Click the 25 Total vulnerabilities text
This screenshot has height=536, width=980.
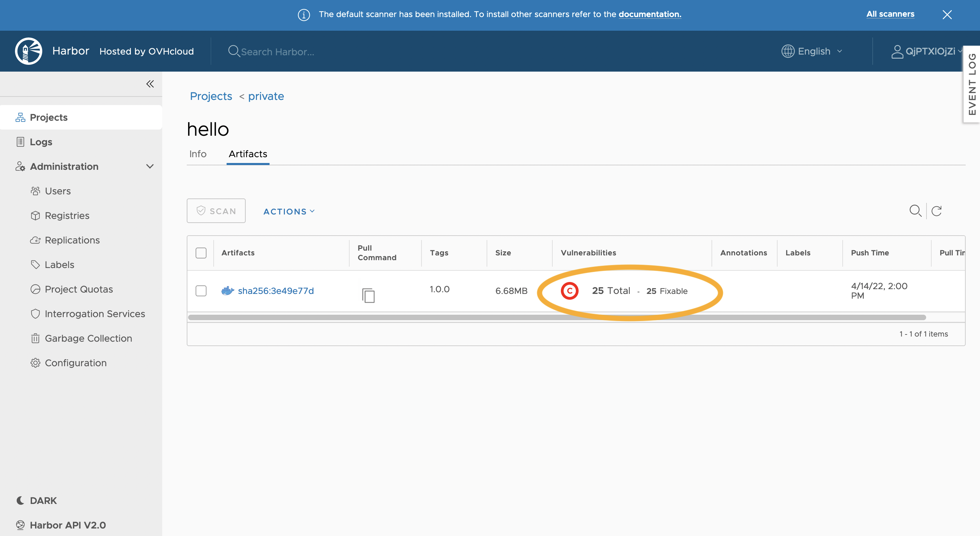(x=611, y=291)
